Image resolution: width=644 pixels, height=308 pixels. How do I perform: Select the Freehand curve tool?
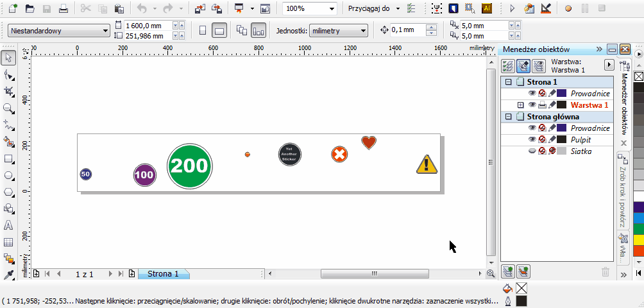click(8, 125)
